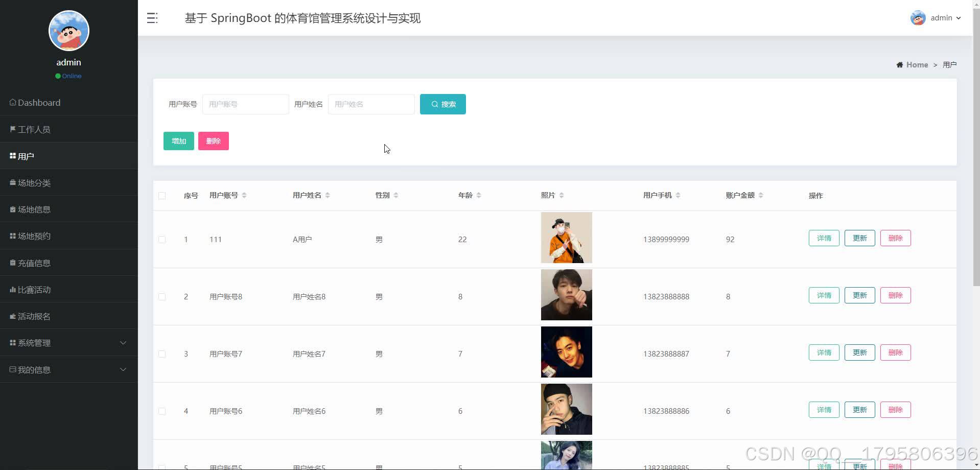Click the green 增加 add button
980x470 pixels.
coord(179,141)
